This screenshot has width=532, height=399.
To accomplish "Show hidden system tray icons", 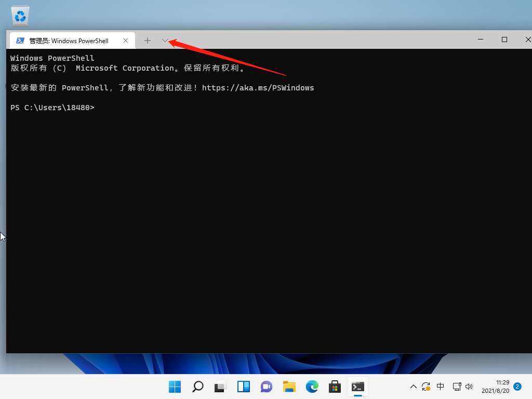I will [x=414, y=387].
